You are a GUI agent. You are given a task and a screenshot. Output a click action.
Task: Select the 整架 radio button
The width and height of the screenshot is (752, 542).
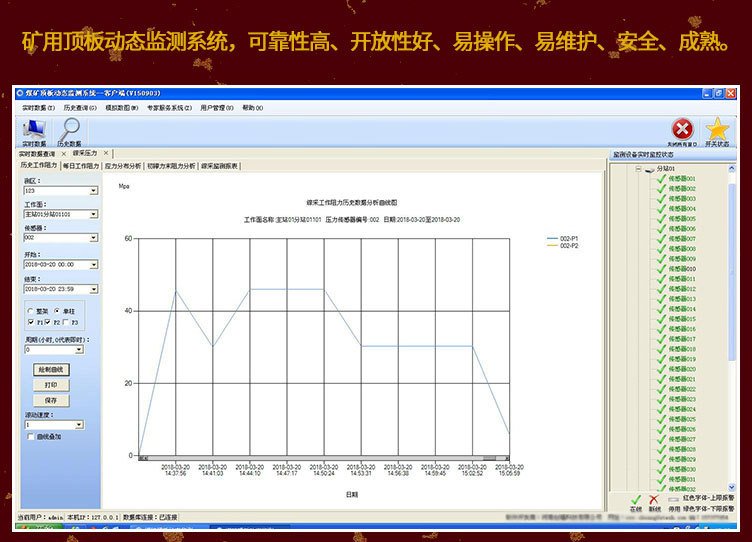coord(31,311)
